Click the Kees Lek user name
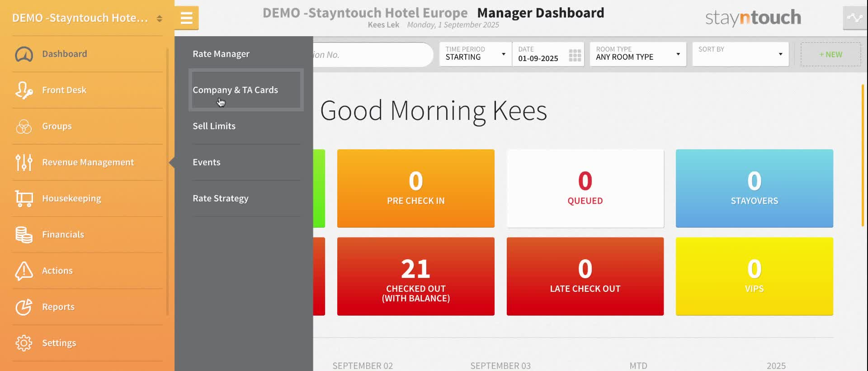 pos(383,25)
